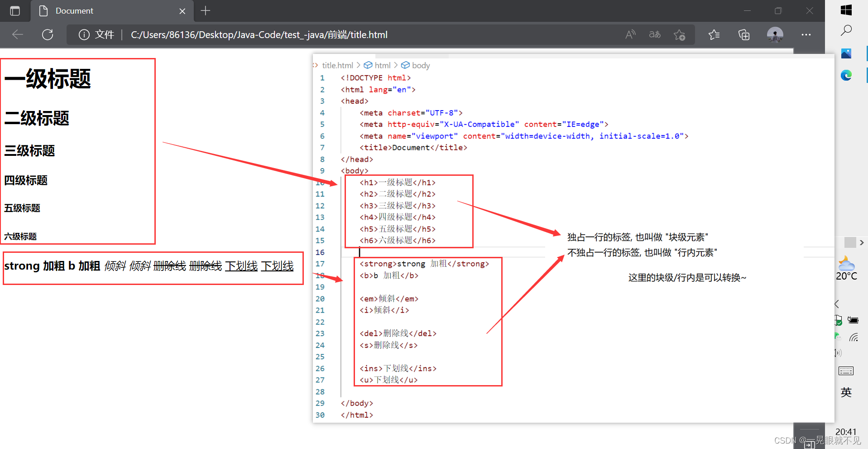Screen dimensions: 868x449
Task: Select the Document browser tab
Action: 112,11
